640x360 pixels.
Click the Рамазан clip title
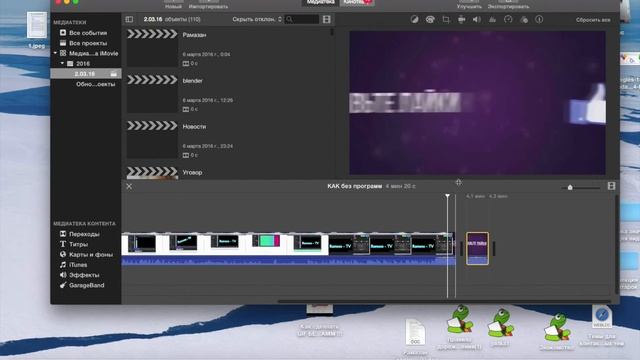(194, 35)
